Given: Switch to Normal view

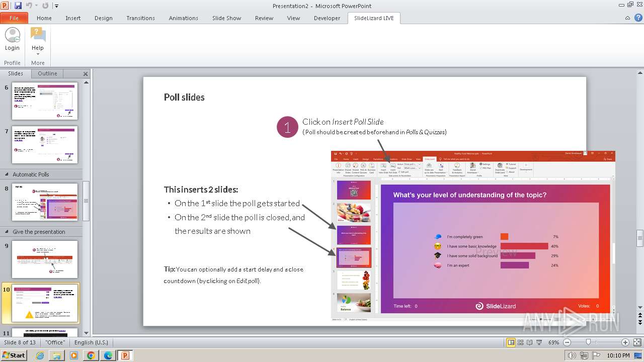Looking at the screenshot, I should click(x=511, y=342).
